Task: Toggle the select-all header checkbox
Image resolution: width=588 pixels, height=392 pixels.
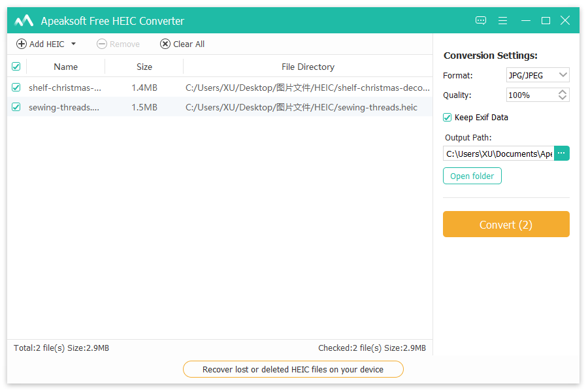Action: click(x=16, y=67)
